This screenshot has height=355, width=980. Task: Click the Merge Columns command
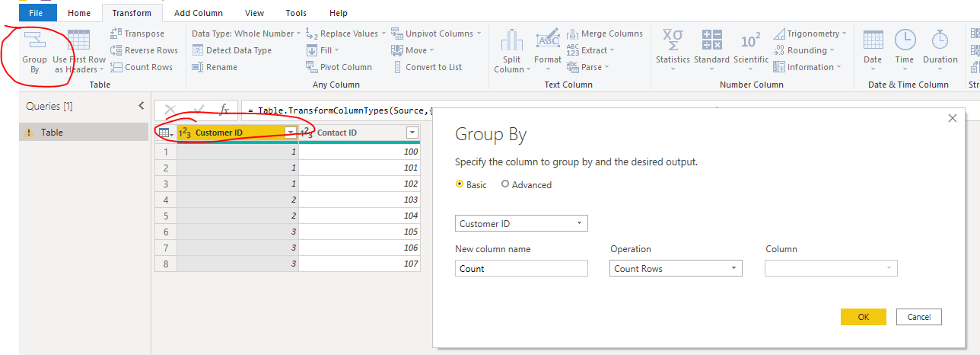click(605, 34)
